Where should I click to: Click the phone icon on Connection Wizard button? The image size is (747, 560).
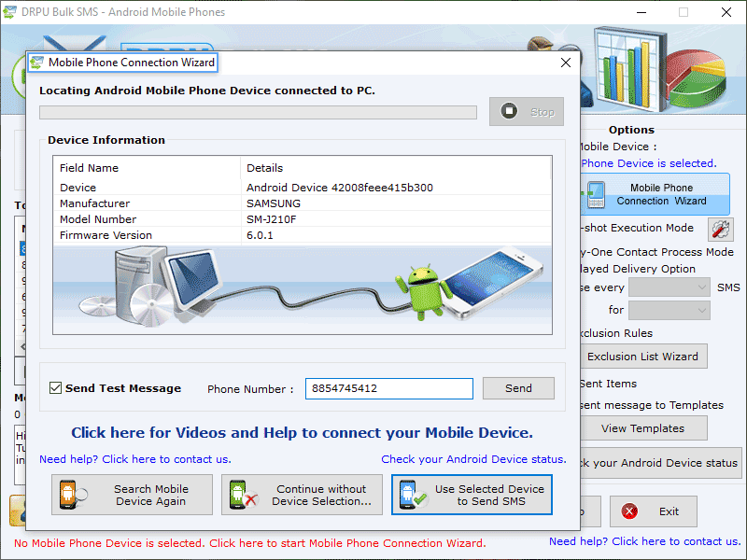[595, 194]
